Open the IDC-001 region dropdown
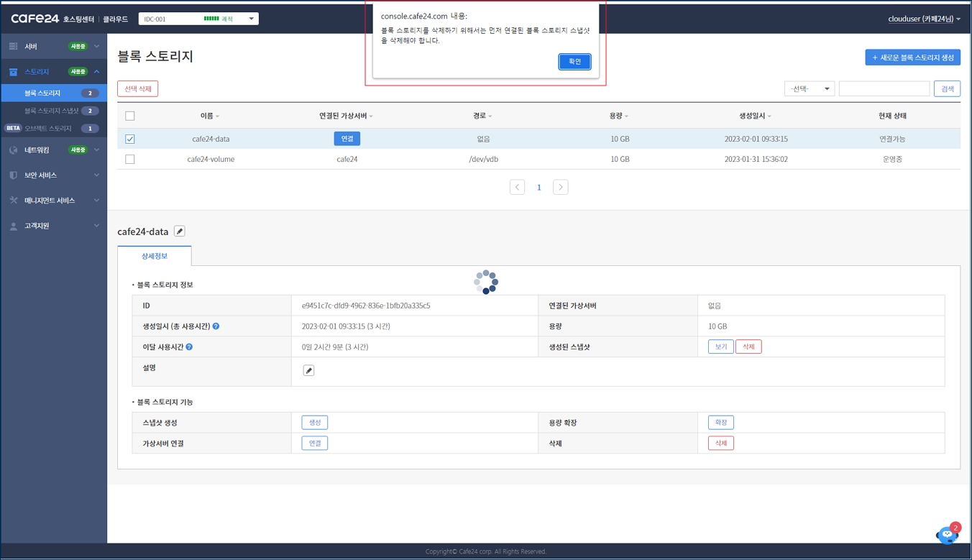972x560 pixels. 198,19
